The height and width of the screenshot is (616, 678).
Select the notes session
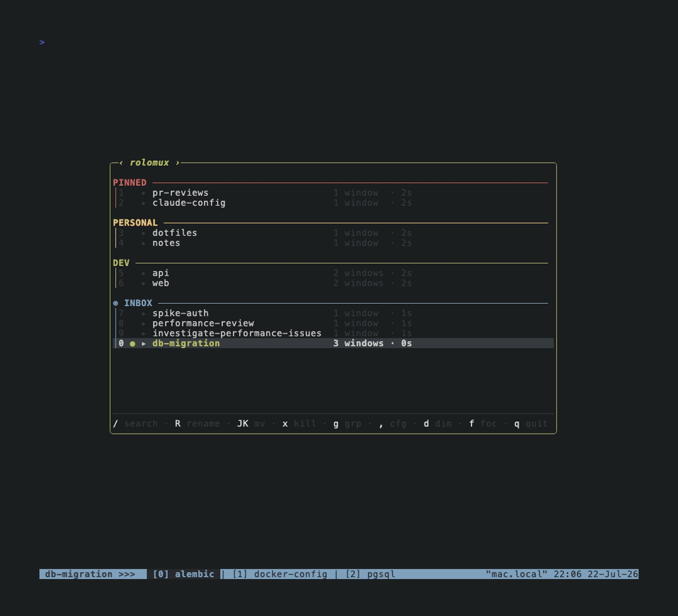(333, 243)
